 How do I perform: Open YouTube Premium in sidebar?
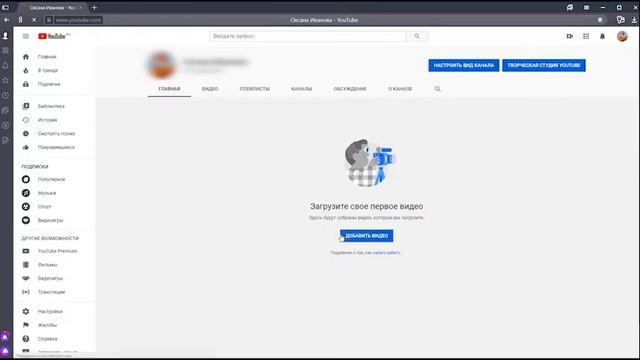point(55,251)
